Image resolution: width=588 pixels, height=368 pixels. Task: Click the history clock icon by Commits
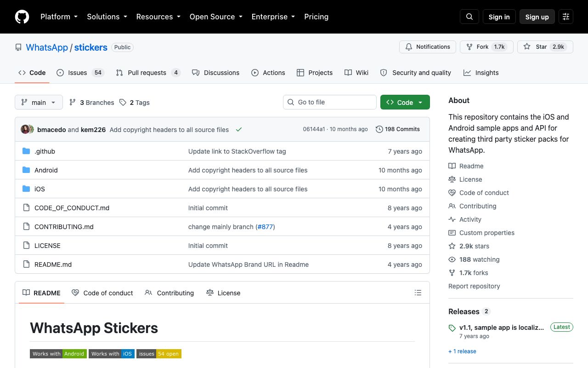pos(379,129)
